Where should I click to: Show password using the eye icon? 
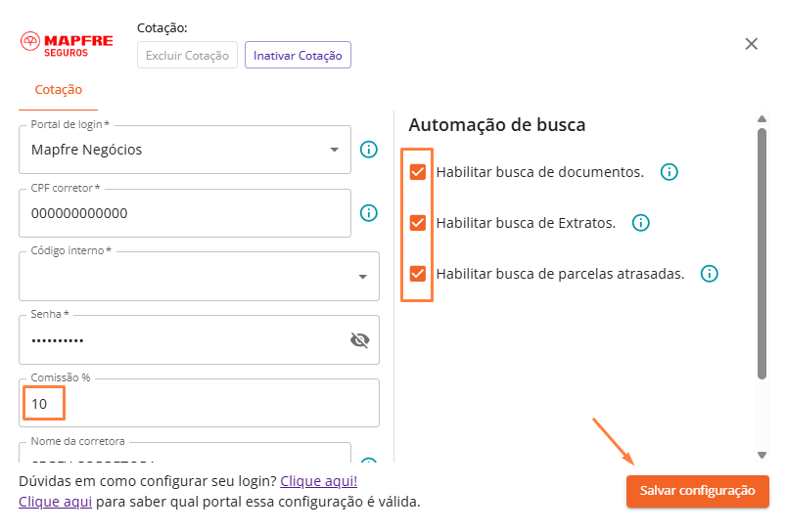pyautogui.click(x=359, y=340)
